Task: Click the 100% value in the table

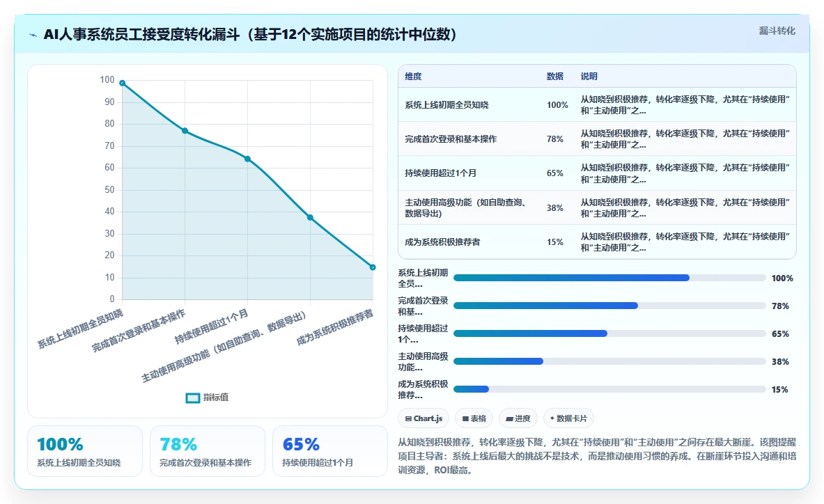Action: coord(557,105)
